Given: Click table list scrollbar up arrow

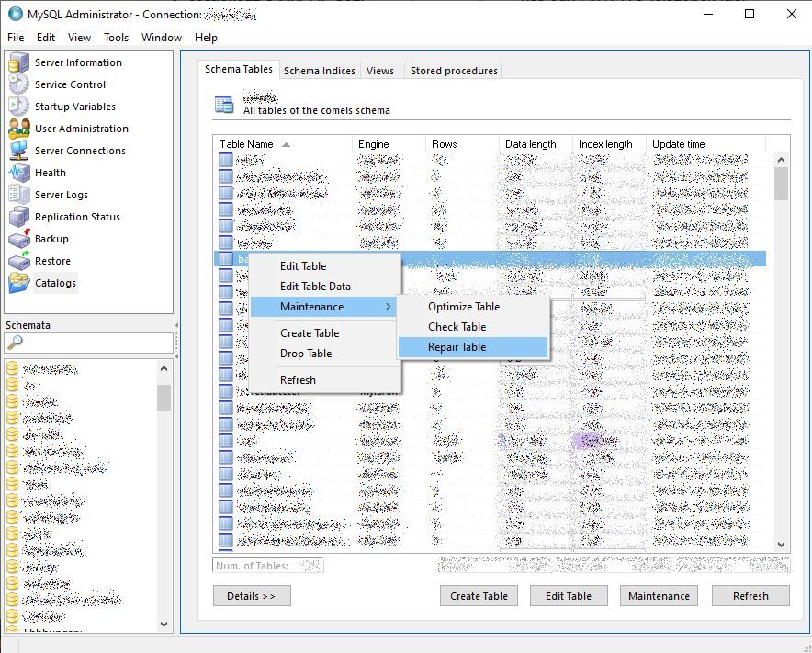Looking at the screenshot, I should [x=782, y=160].
